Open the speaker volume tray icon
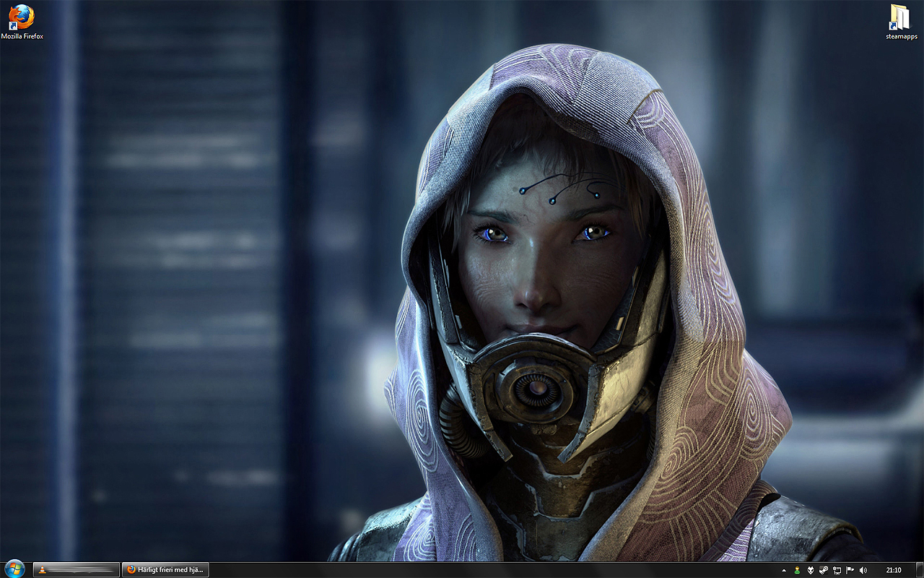The height and width of the screenshot is (578, 924). coord(863,570)
